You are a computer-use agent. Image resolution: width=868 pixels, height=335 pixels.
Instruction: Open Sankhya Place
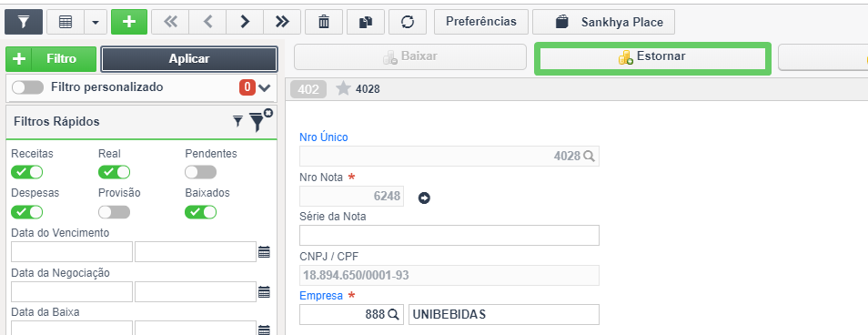(603, 22)
